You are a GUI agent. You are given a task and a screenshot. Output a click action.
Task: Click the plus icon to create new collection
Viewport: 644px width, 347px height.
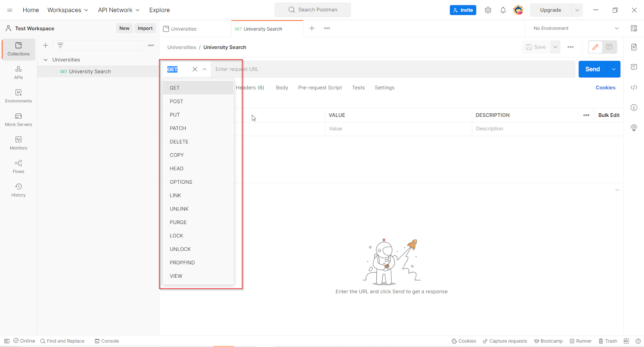click(x=45, y=46)
